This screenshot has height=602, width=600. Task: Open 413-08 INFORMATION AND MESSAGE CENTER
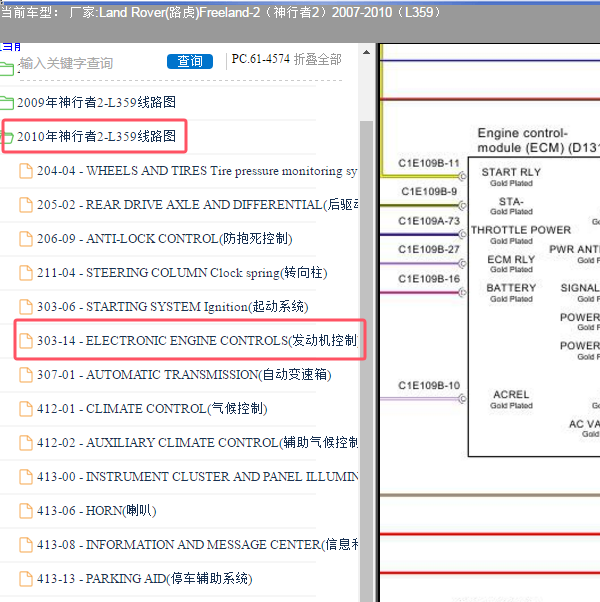(x=198, y=544)
